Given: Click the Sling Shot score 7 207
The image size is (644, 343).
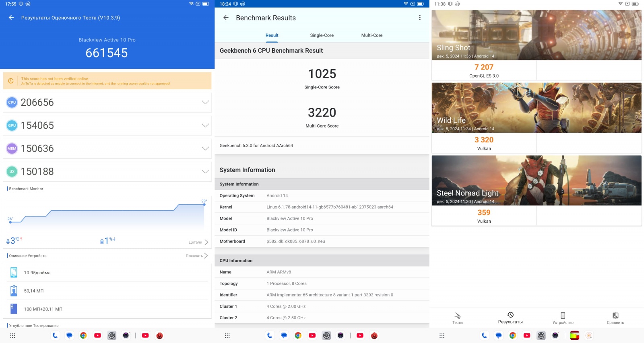Looking at the screenshot, I should (484, 67).
